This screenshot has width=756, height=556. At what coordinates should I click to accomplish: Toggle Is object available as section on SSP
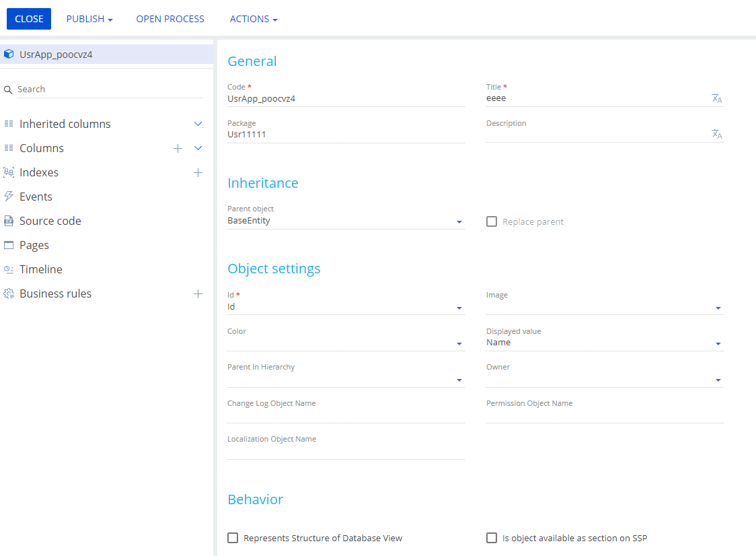(x=492, y=538)
